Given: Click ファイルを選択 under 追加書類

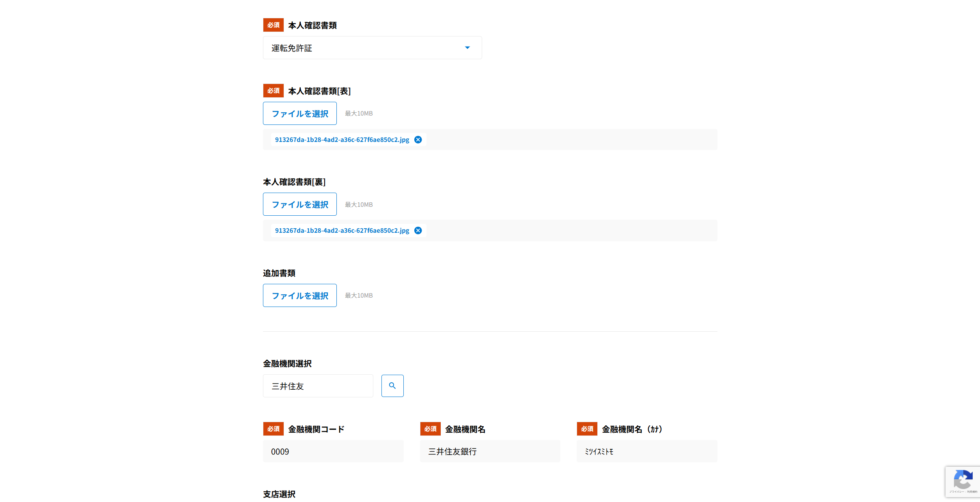Looking at the screenshot, I should [299, 296].
